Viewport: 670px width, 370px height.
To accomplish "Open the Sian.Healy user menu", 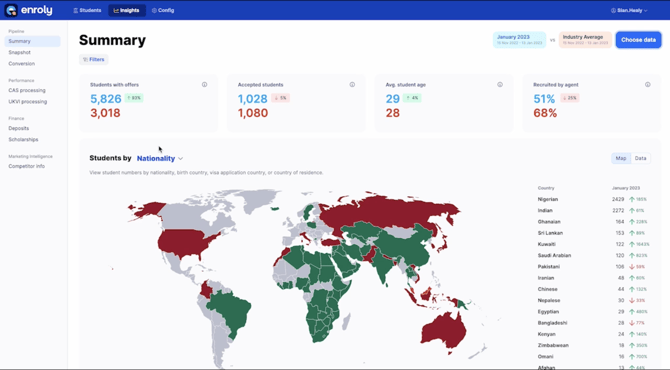I will pyautogui.click(x=629, y=10).
